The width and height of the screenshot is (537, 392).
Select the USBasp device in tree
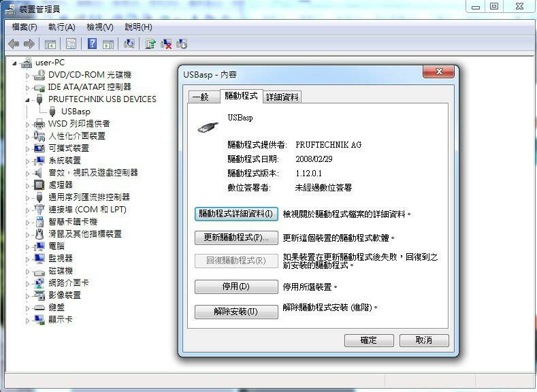75,112
